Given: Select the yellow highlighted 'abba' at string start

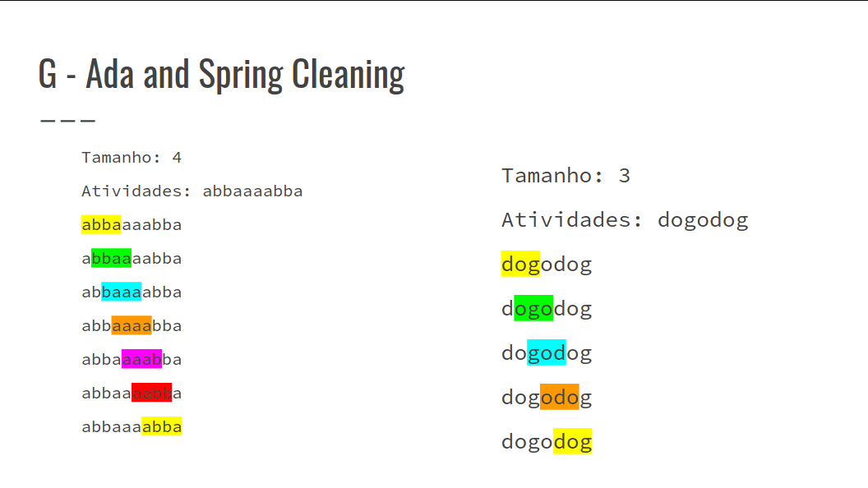Looking at the screenshot, I should coord(101,224).
